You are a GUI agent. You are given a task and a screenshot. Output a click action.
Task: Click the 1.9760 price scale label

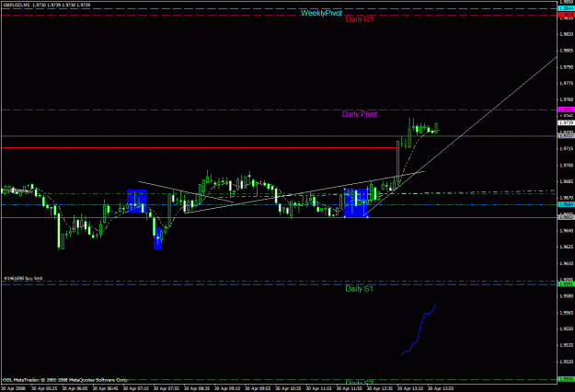click(567, 99)
